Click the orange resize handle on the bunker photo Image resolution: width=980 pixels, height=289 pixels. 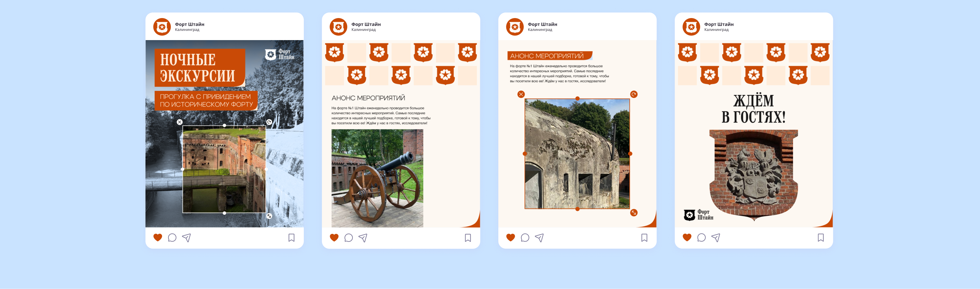pyautogui.click(x=633, y=212)
